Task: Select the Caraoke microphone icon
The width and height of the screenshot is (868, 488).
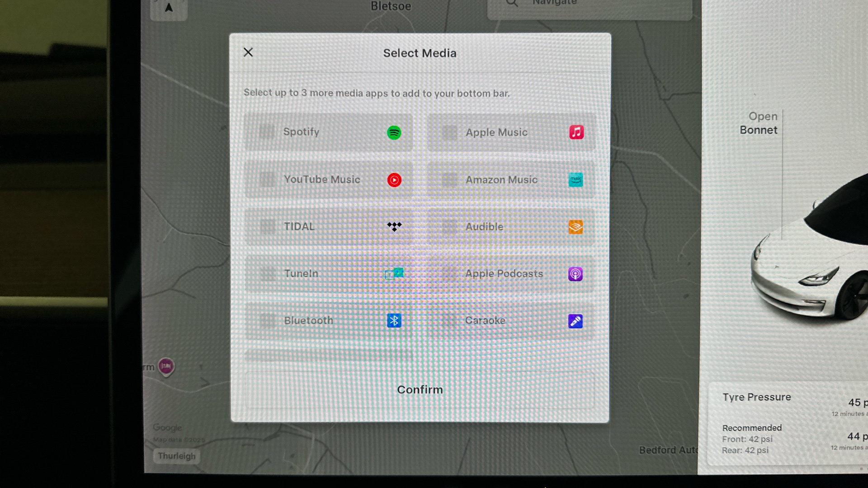Action: [x=575, y=321]
